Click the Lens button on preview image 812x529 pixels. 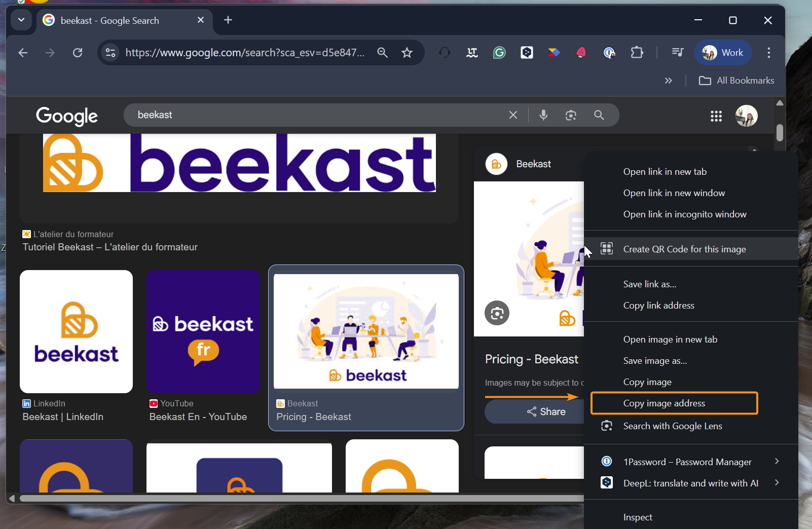(497, 313)
